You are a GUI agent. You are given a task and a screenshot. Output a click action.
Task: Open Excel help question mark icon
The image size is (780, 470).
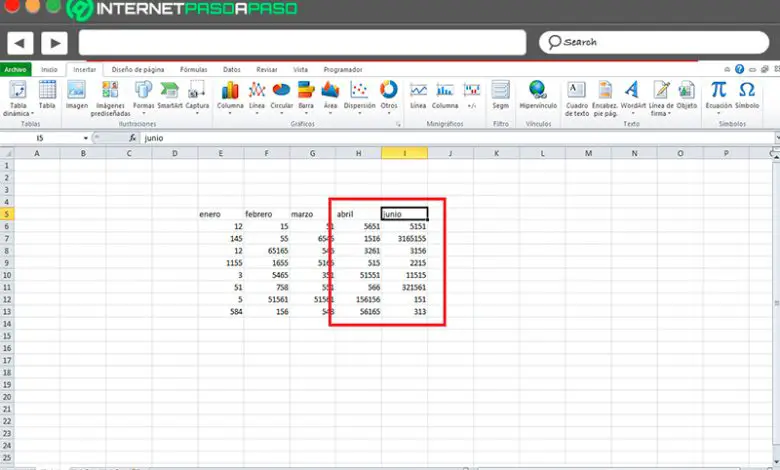click(x=739, y=69)
